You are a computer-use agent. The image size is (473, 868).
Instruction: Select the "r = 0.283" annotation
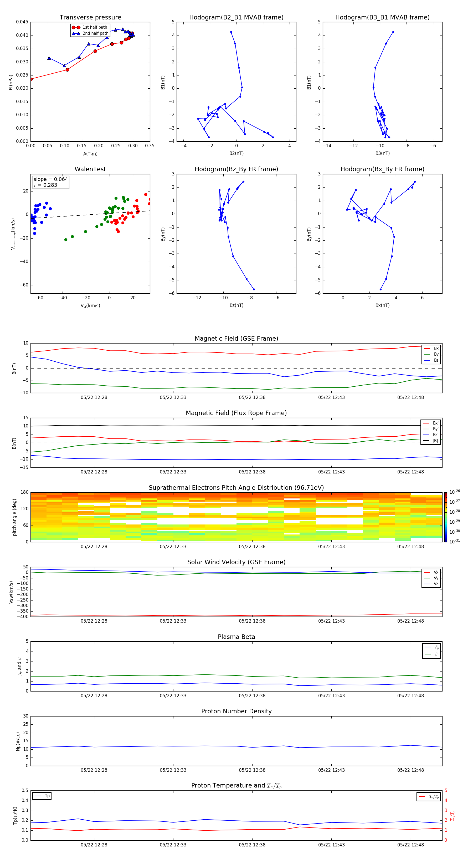pyautogui.click(x=45, y=185)
